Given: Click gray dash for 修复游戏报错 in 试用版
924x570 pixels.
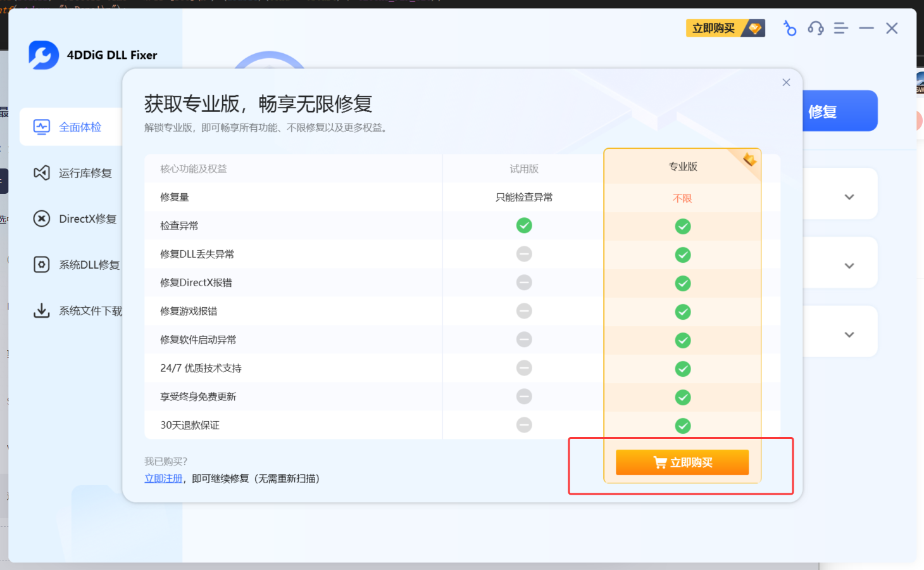Looking at the screenshot, I should (x=524, y=311).
